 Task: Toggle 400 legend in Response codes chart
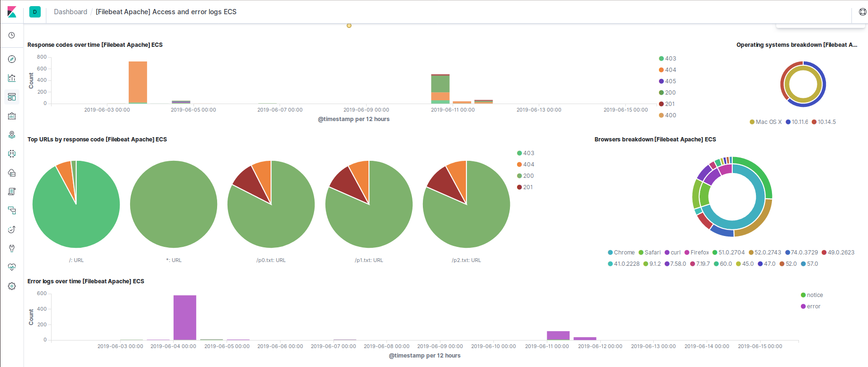(x=667, y=115)
